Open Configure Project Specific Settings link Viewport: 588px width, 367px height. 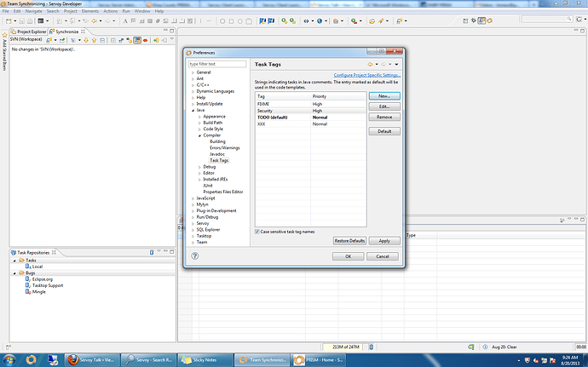[x=367, y=75]
